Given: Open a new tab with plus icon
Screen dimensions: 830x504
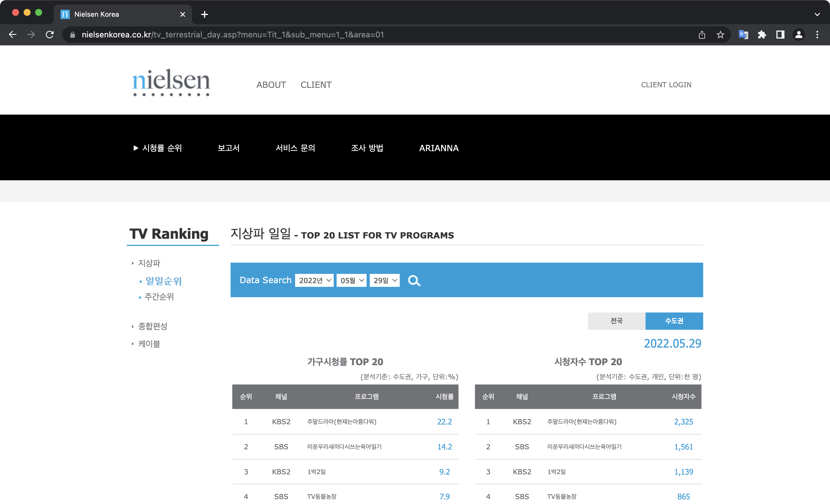Looking at the screenshot, I should click(x=204, y=14).
